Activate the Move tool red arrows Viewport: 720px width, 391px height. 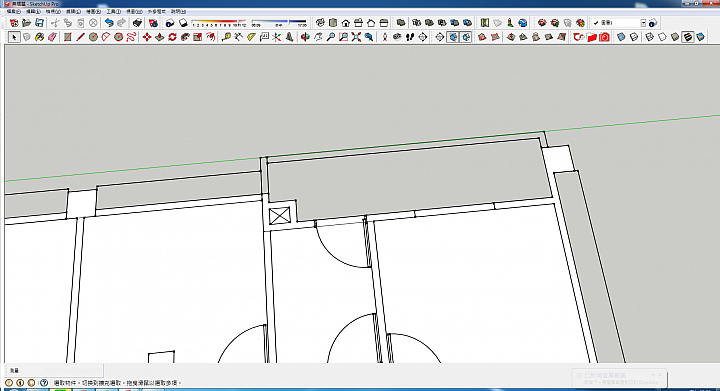(x=147, y=37)
